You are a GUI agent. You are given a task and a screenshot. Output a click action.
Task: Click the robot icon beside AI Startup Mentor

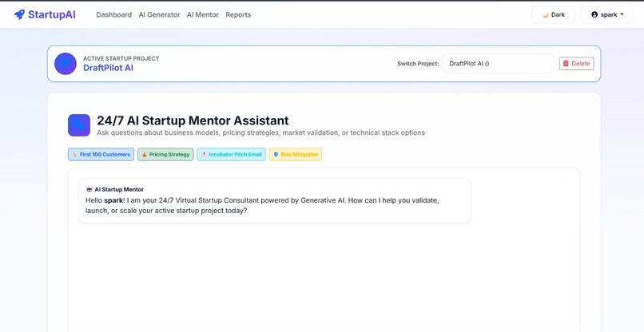89,190
